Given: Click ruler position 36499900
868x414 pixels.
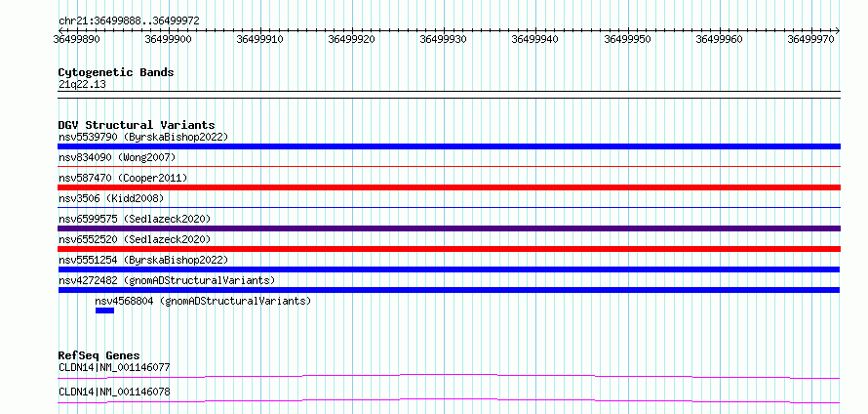Looking at the screenshot, I should pyautogui.click(x=168, y=39).
